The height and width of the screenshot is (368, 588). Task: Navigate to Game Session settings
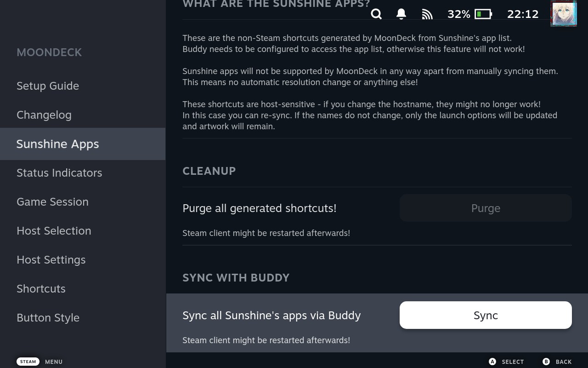pyautogui.click(x=52, y=202)
